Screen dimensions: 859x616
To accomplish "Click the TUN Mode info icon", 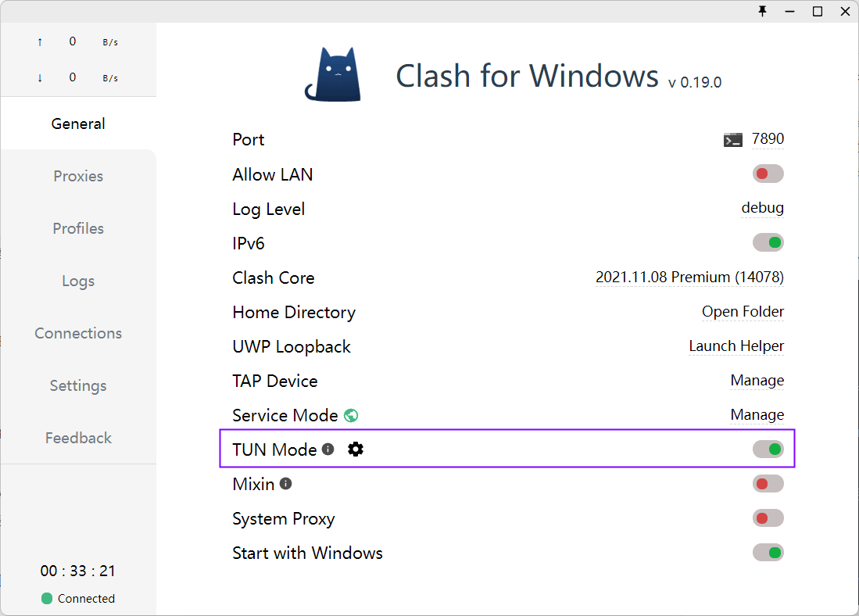I will click(328, 449).
